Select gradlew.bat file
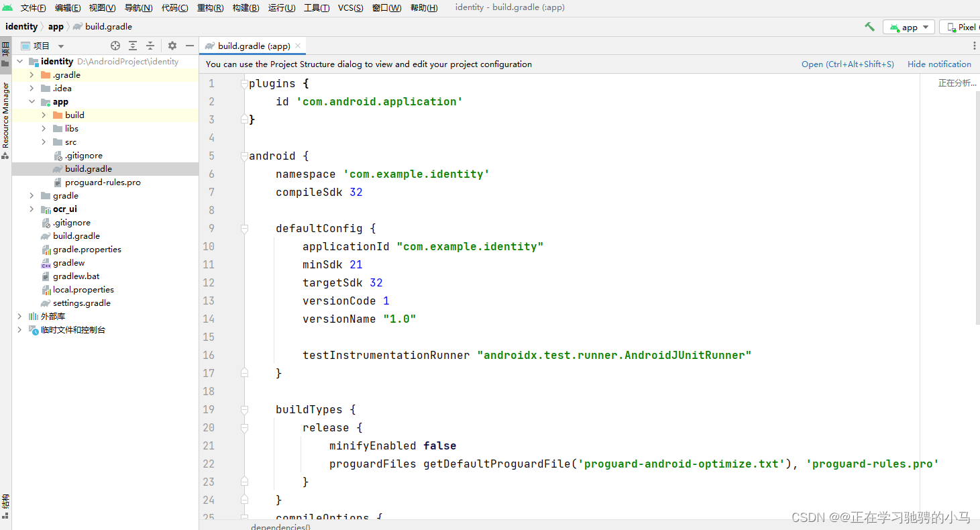 (76, 276)
